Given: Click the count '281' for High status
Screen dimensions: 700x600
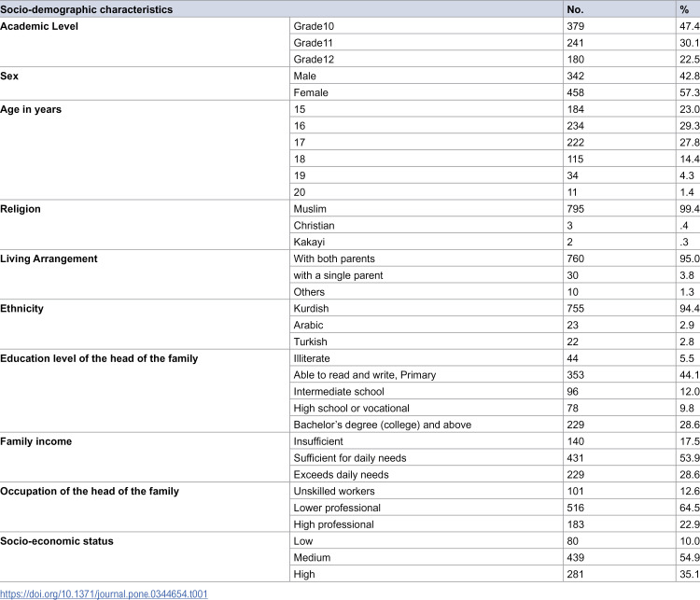Looking at the screenshot, I should (x=576, y=574).
